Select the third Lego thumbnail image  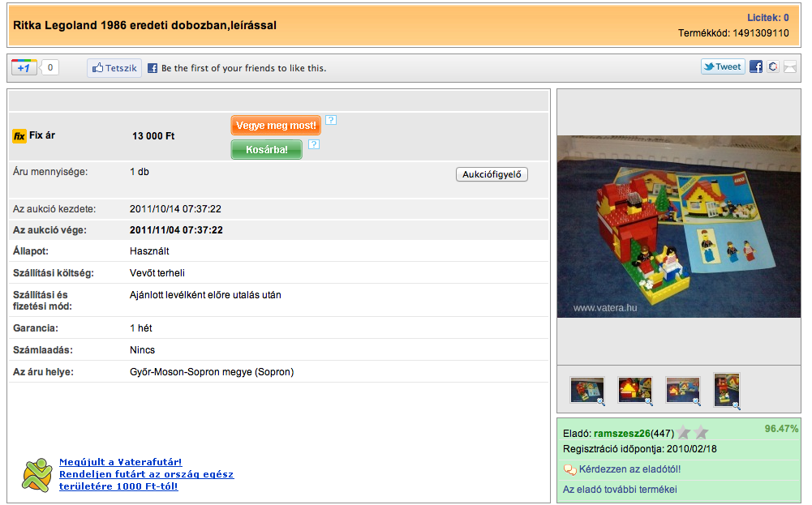(x=682, y=391)
